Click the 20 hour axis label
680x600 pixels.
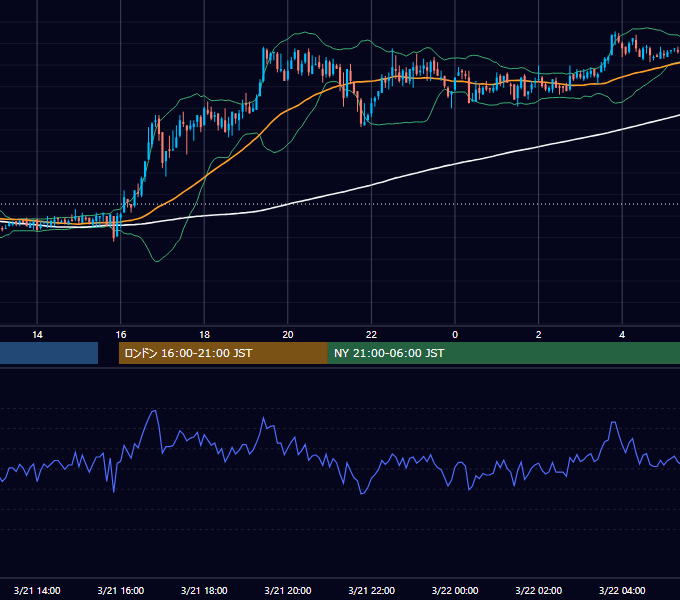(x=288, y=335)
